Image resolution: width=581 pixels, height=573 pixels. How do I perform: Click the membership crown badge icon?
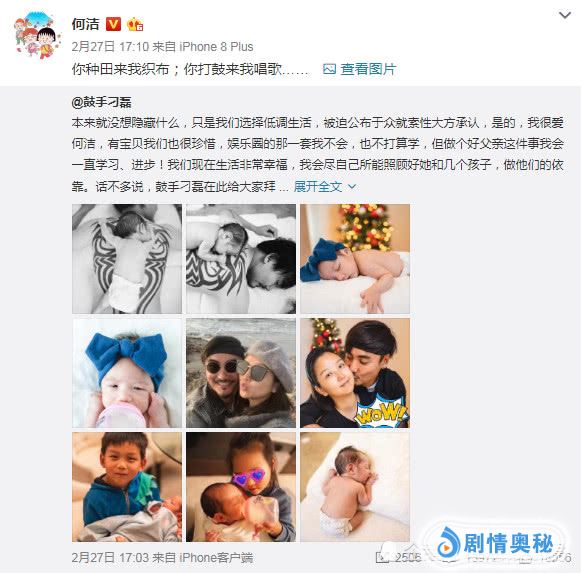coord(135,25)
